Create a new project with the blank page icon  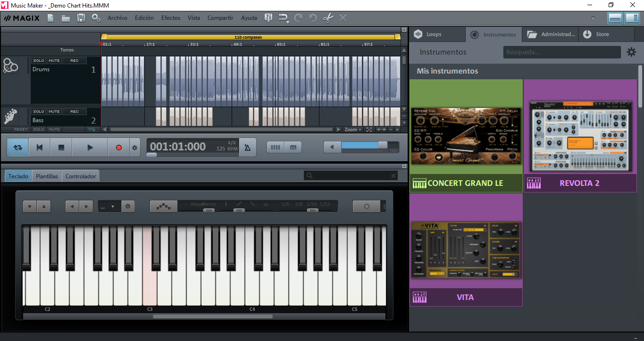tap(50, 18)
